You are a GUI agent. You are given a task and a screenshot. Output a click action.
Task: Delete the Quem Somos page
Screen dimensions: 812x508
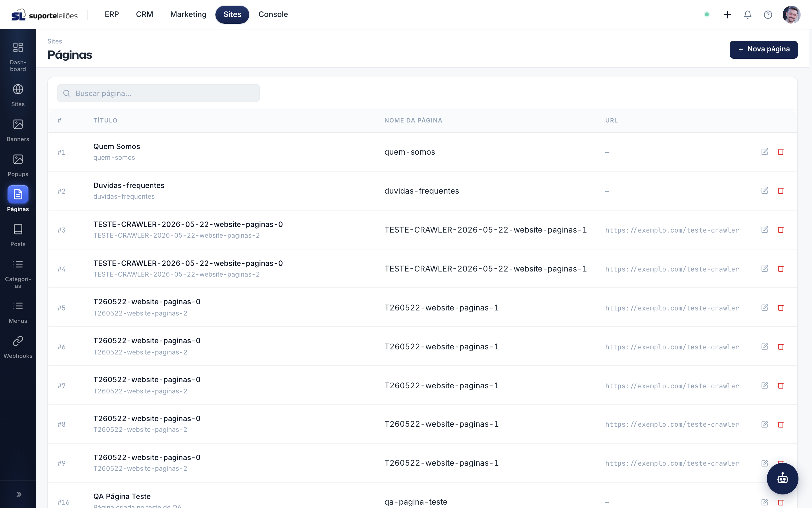(780, 152)
